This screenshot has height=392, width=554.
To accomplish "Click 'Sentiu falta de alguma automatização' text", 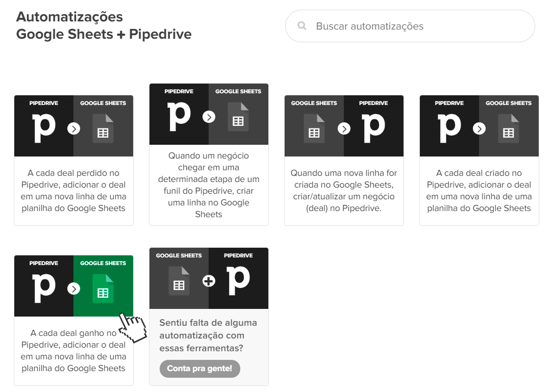I will point(208,335).
